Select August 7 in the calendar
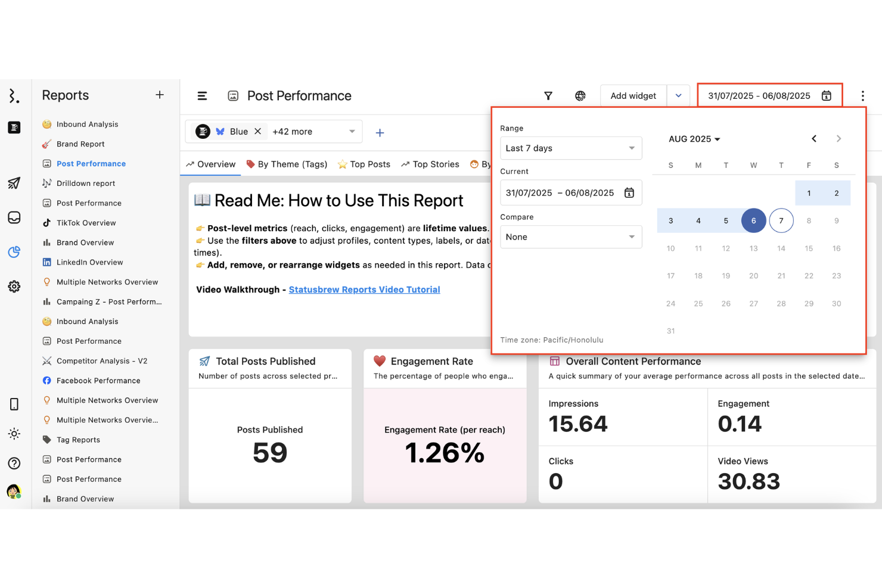Viewport: 882px width, 588px height. (781, 220)
